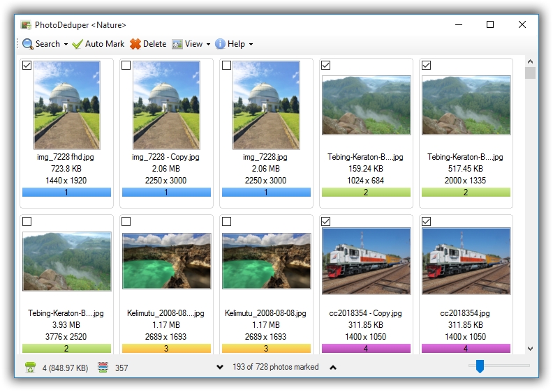The image size is (553, 392).
Task: Click the recycle bin icon in status bar
Action: coord(31,368)
